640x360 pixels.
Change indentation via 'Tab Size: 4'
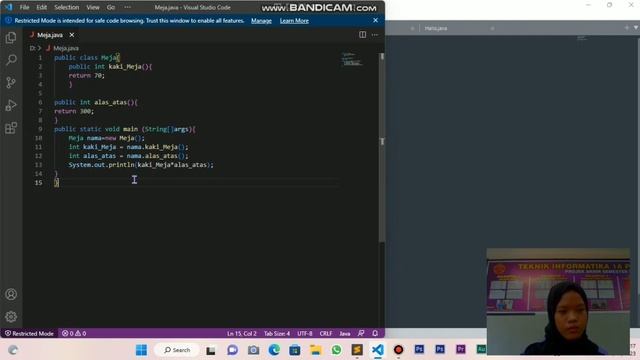pos(277,333)
